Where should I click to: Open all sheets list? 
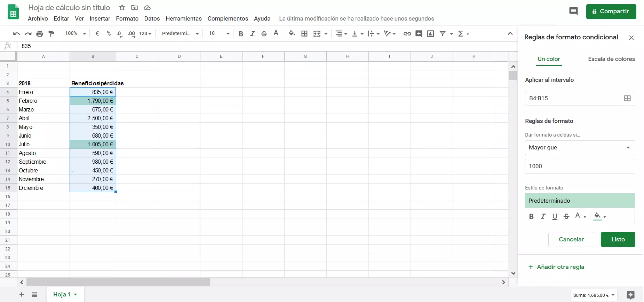pos(34,295)
